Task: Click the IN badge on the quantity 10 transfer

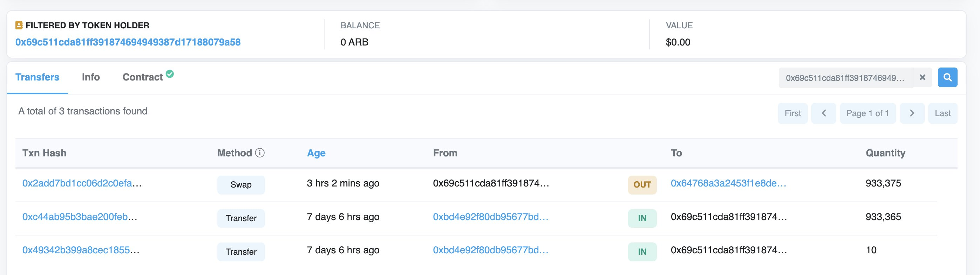Action: (x=642, y=251)
